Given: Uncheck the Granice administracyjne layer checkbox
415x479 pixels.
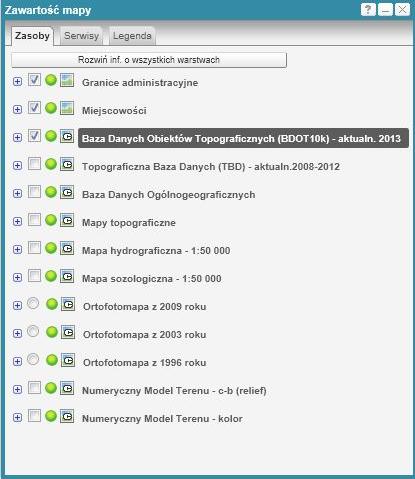Looking at the screenshot, I should pyautogui.click(x=34, y=80).
